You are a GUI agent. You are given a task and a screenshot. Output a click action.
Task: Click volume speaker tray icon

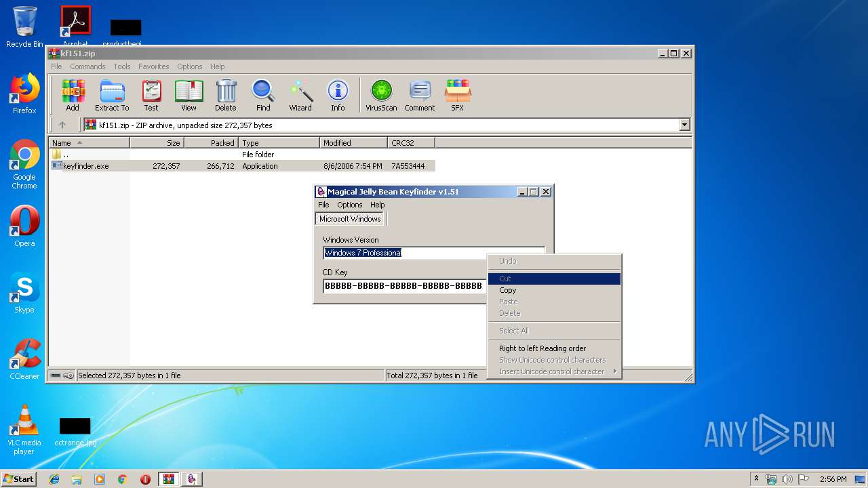click(787, 479)
